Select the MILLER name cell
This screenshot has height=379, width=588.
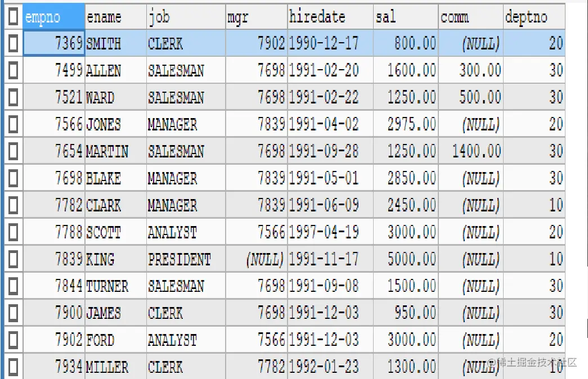tap(116, 367)
